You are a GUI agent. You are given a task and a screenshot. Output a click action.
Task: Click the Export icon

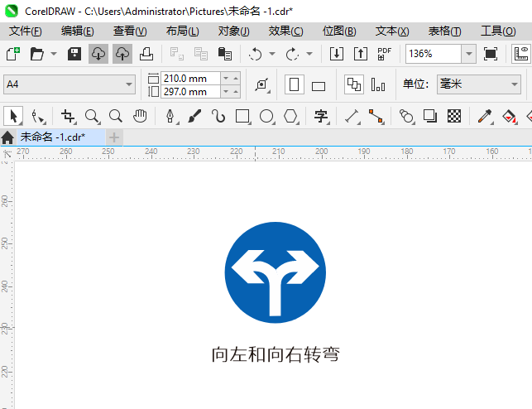click(x=361, y=54)
